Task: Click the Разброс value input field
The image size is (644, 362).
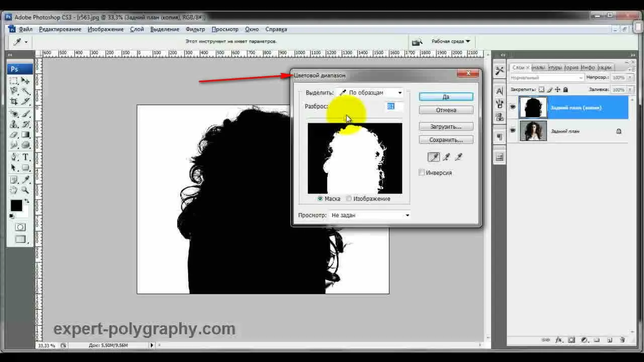Action: point(394,107)
